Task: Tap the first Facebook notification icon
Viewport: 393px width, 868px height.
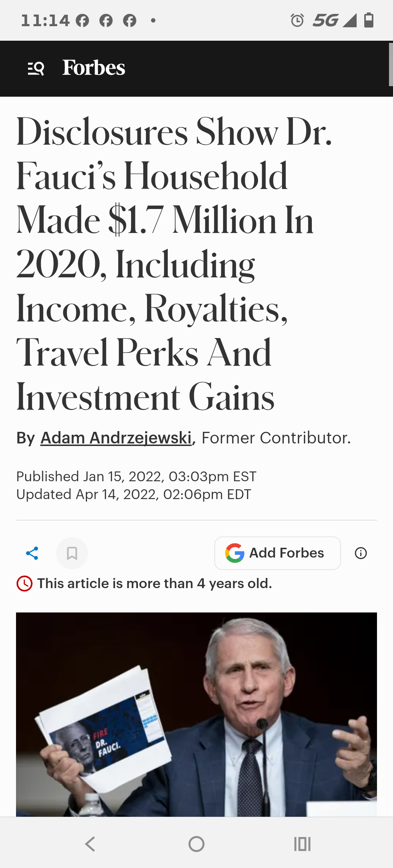Action: click(82, 21)
